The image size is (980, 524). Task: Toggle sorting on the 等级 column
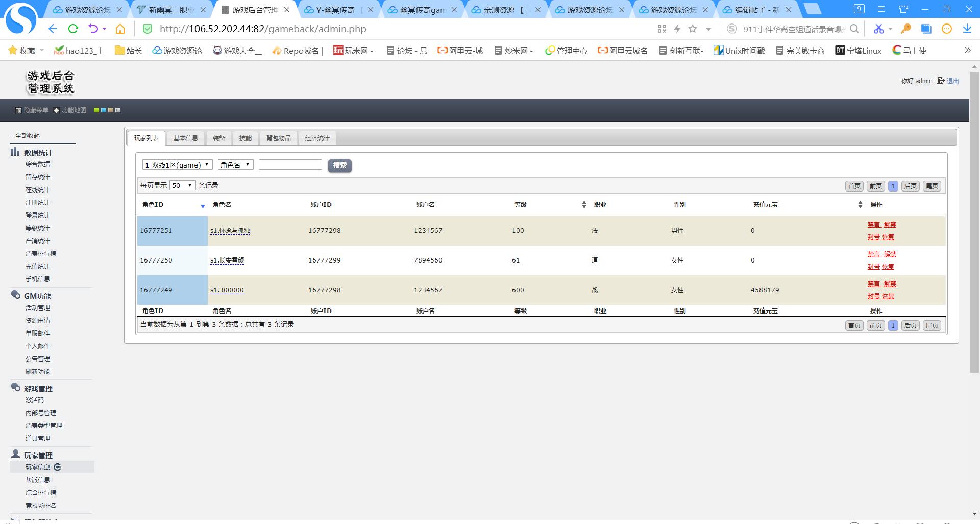click(x=584, y=205)
